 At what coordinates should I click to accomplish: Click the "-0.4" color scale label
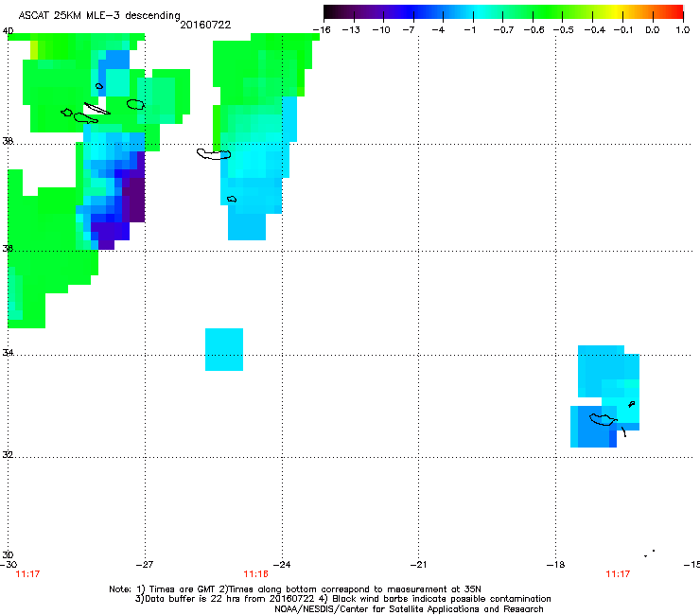click(595, 30)
